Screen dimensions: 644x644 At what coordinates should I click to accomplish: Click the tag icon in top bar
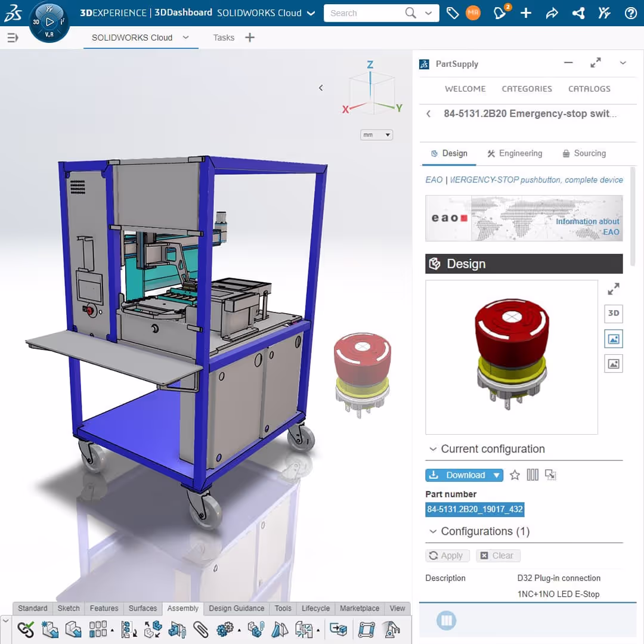(452, 13)
